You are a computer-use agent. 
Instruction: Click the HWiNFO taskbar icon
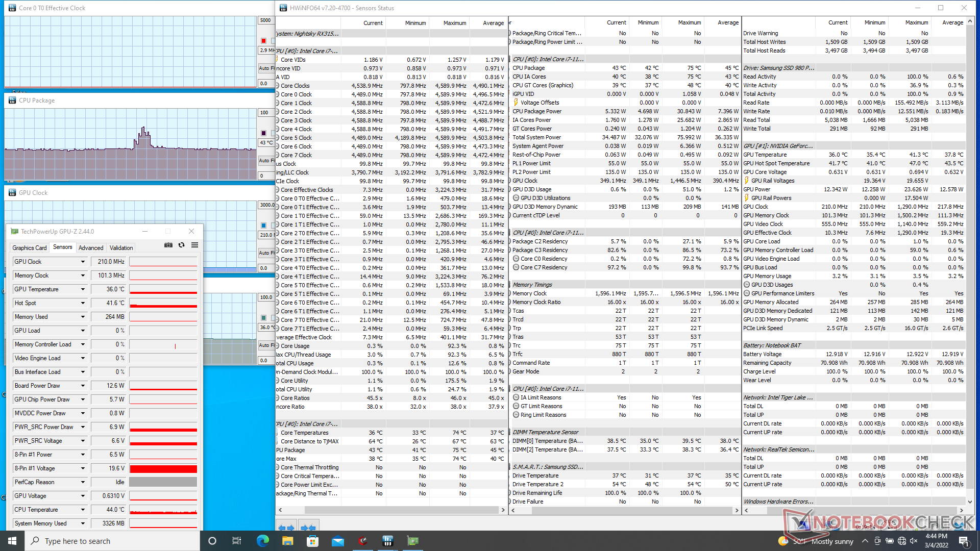click(x=387, y=541)
